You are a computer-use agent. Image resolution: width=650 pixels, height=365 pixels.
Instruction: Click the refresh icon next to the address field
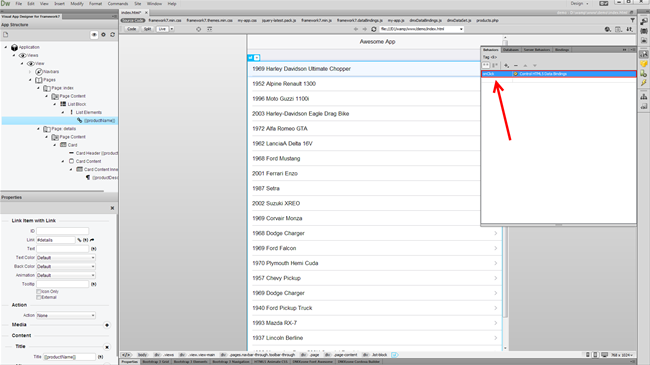pyautogui.click(x=374, y=29)
